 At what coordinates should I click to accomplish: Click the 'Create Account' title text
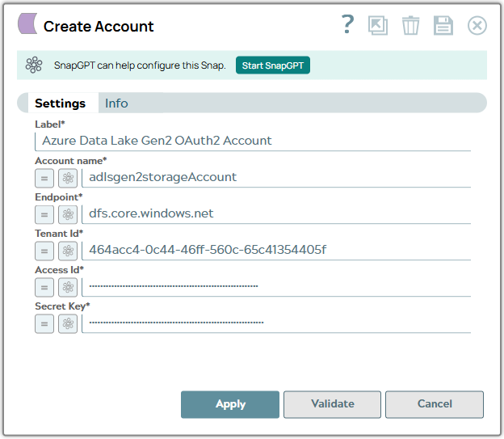[x=99, y=27]
